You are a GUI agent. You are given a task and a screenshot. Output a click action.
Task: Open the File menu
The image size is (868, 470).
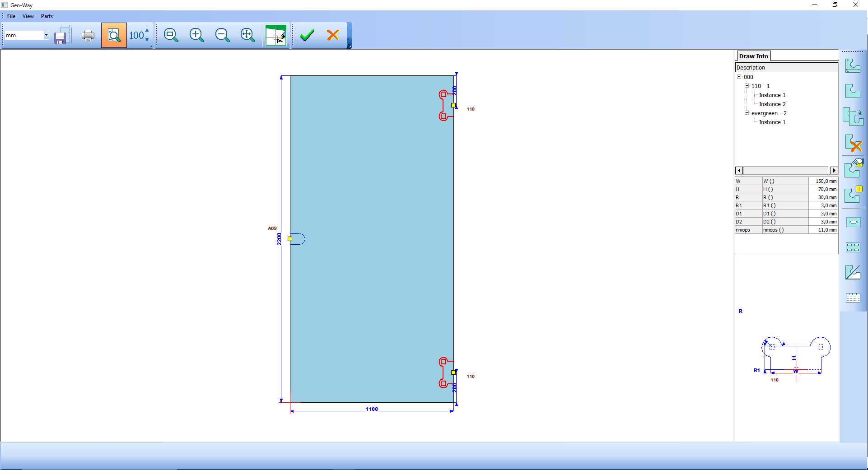coord(11,16)
